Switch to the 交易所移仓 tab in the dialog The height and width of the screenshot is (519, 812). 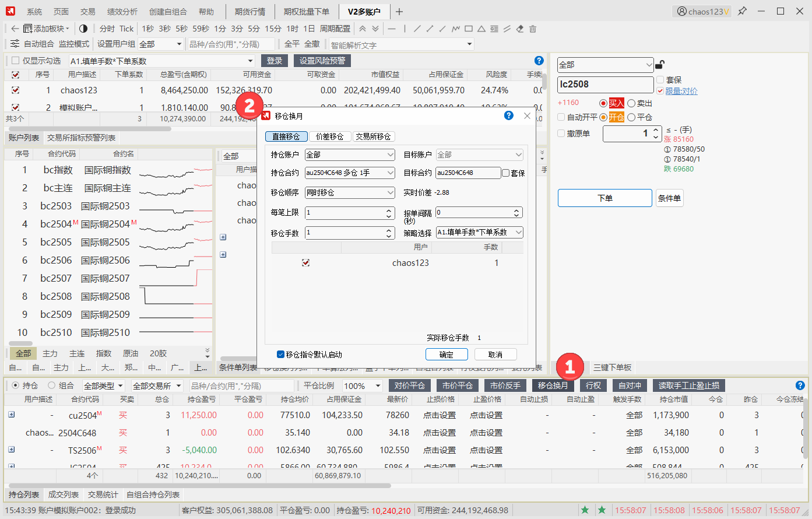(373, 136)
